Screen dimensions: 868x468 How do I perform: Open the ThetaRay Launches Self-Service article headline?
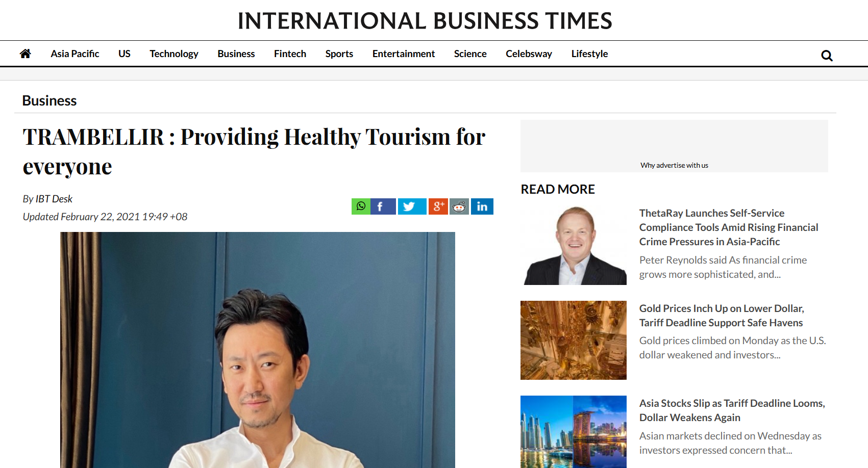pos(729,227)
